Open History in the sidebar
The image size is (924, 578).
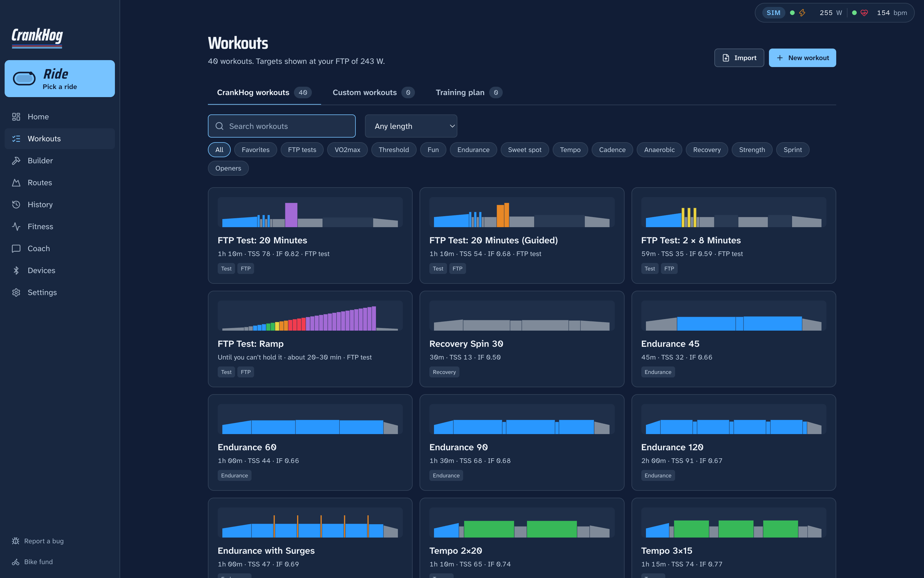click(59, 205)
